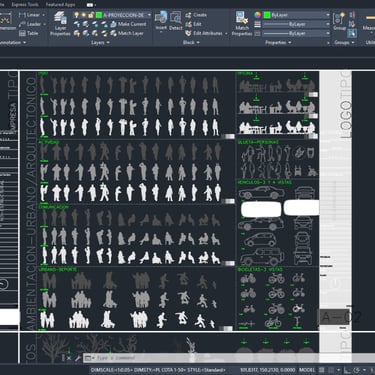The height and width of the screenshot is (375, 375).
Task: Toggle the layer lock padlock icon
Action: click(91, 15)
